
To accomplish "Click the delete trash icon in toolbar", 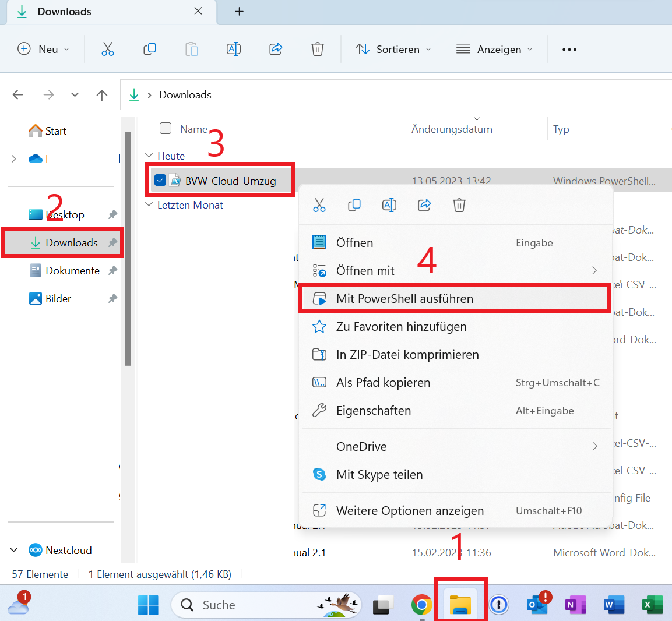I will pyautogui.click(x=317, y=50).
